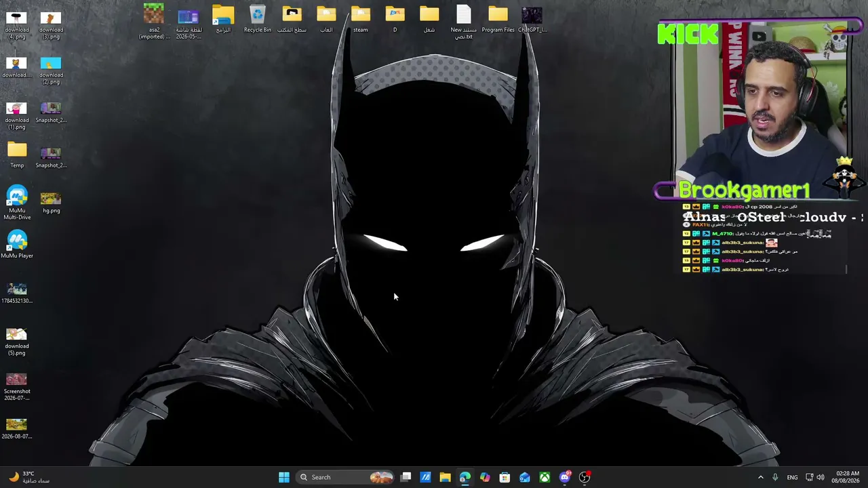Screen dimensions: 868x488
Task: Click the microphone tray icon
Action: 775,477
